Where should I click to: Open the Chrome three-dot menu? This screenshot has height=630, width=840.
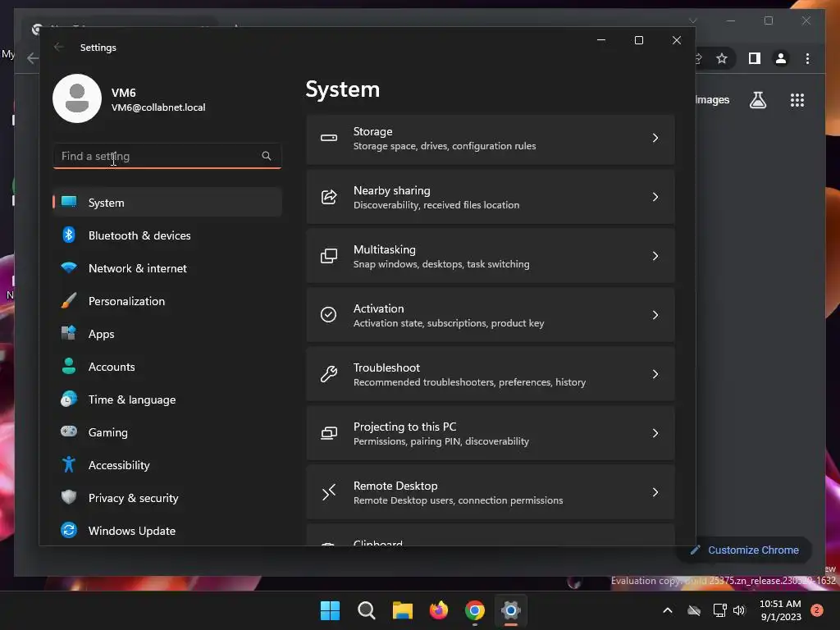click(807, 58)
